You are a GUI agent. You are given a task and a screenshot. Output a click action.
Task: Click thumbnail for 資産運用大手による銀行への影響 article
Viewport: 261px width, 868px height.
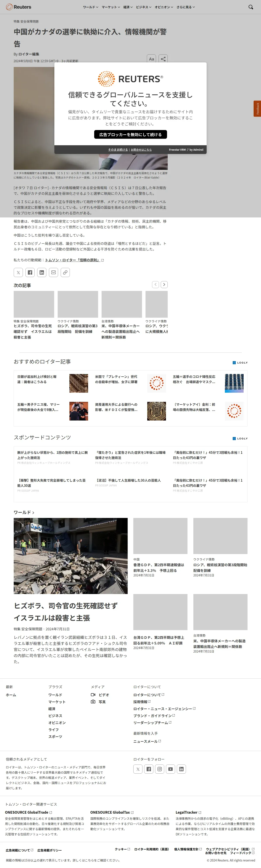click(156, 411)
